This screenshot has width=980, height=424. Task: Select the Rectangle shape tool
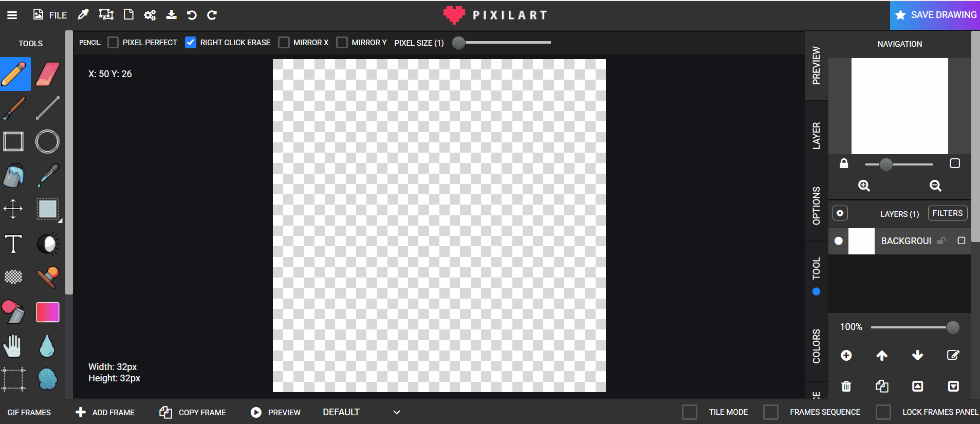coord(14,141)
